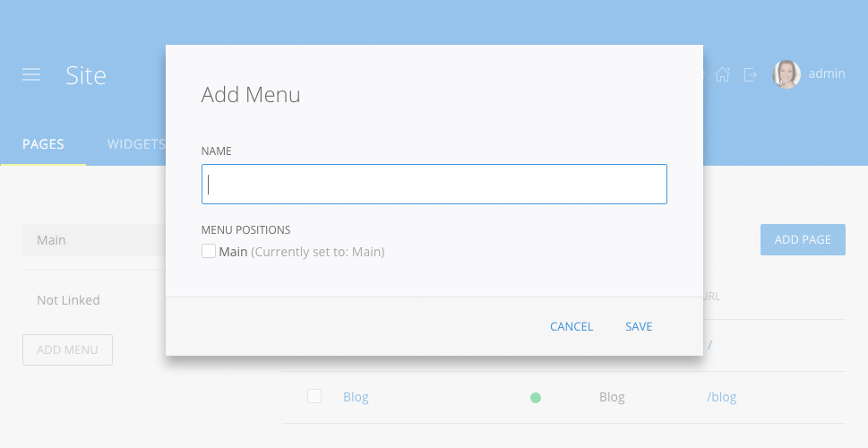Open the Widgets tab
Viewport: 868px width, 448px height.
coord(135,144)
